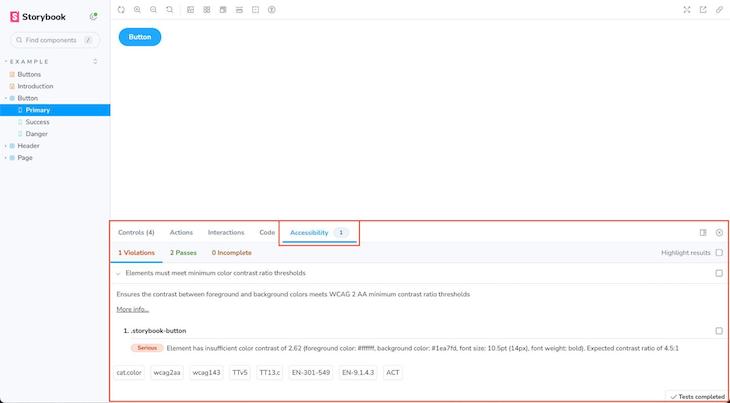
Task: Expand the Header component in sidebar
Action: coord(5,146)
